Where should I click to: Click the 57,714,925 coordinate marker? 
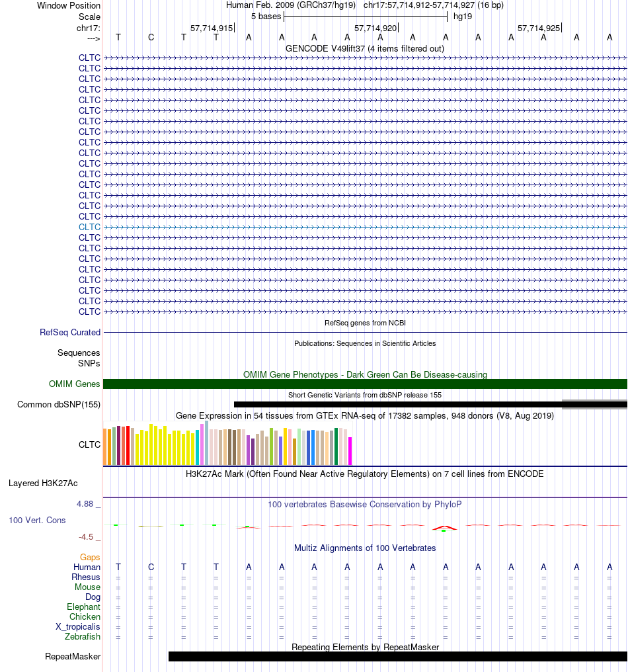pyautogui.click(x=539, y=28)
